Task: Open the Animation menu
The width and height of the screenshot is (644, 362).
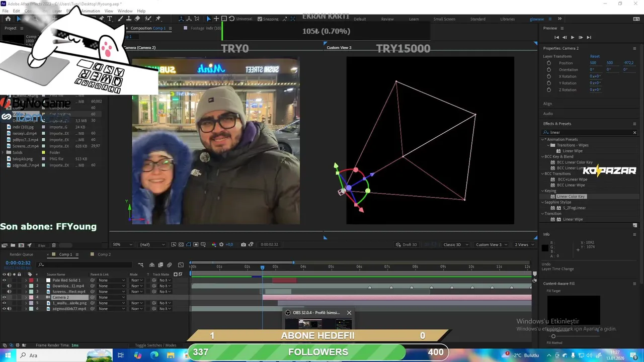Action: click(x=91, y=11)
